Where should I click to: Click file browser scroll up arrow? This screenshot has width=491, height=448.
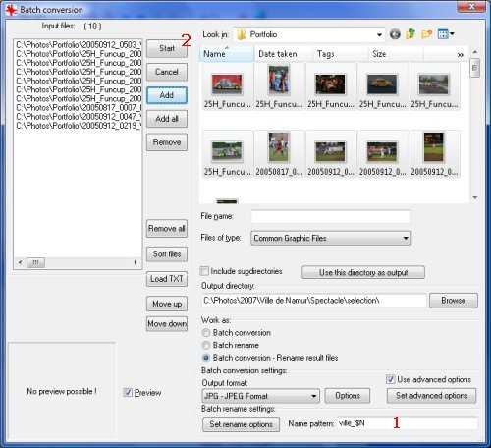click(x=475, y=52)
